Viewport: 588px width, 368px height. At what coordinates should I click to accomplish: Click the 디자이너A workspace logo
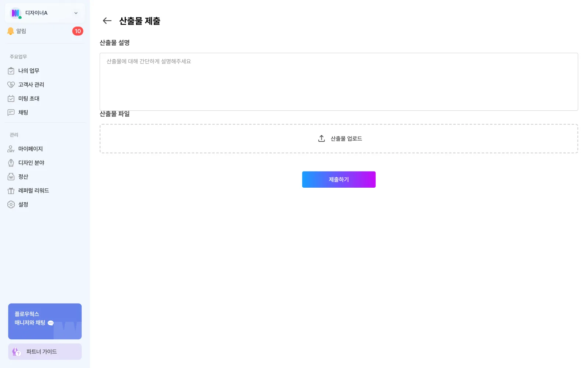coord(15,13)
